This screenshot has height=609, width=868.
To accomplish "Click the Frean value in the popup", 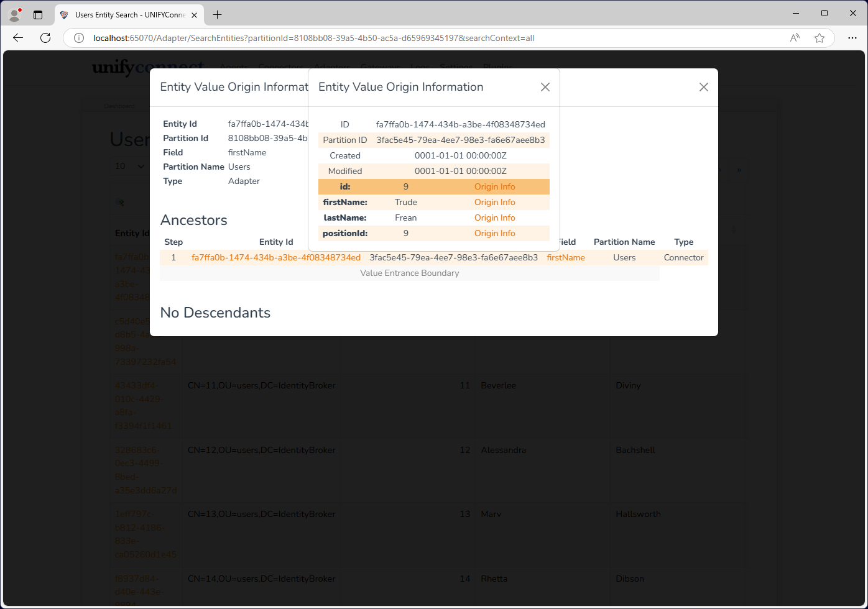I will (x=406, y=217).
